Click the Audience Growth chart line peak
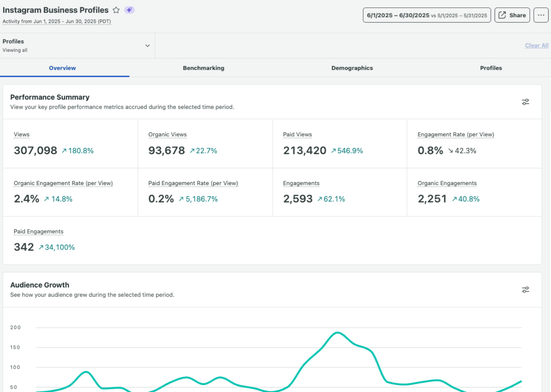The width and height of the screenshot is (551, 392). click(338, 332)
